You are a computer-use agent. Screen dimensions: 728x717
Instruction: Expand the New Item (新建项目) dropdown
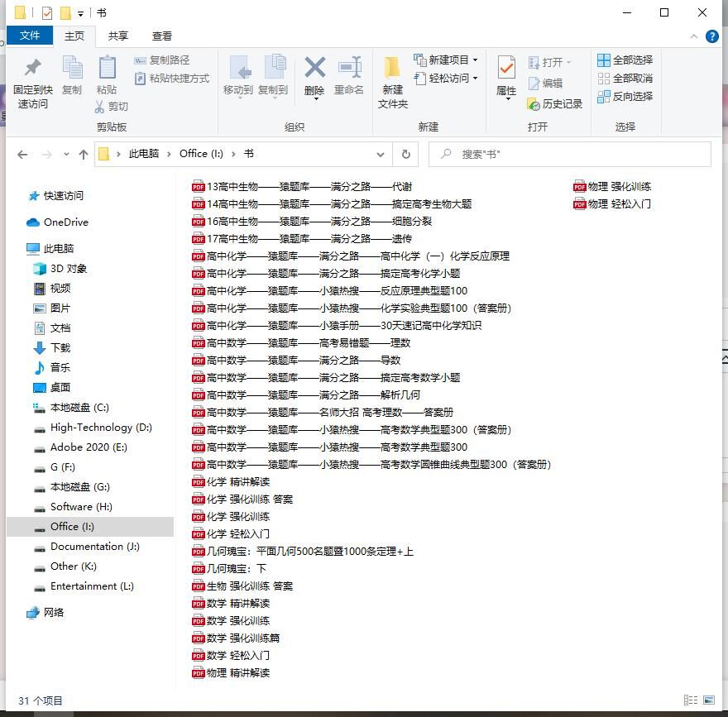(476, 60)
